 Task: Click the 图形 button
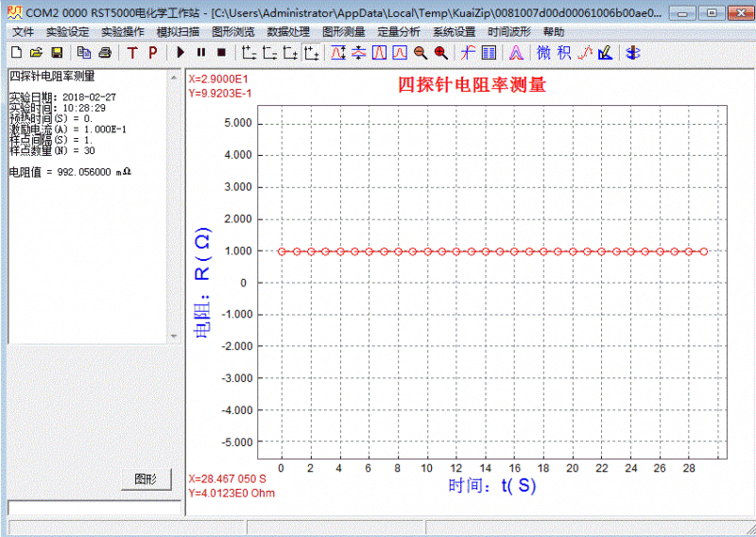[146, 478]
